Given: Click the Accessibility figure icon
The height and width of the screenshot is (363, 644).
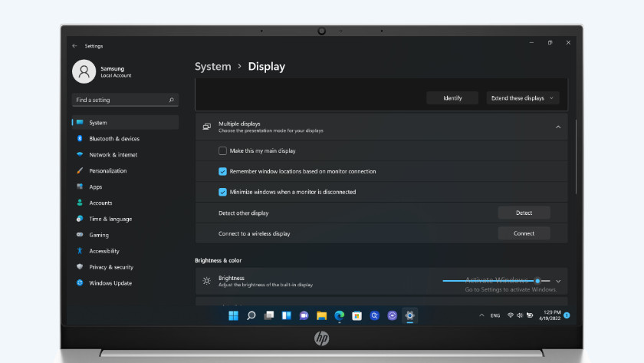Looking at the screenshot, I should 80,251.
